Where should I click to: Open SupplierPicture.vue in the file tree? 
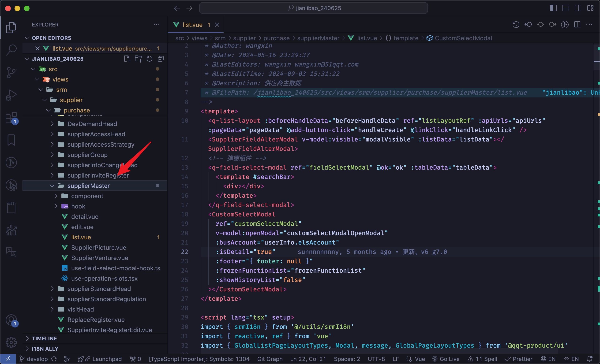click(98, 247)
